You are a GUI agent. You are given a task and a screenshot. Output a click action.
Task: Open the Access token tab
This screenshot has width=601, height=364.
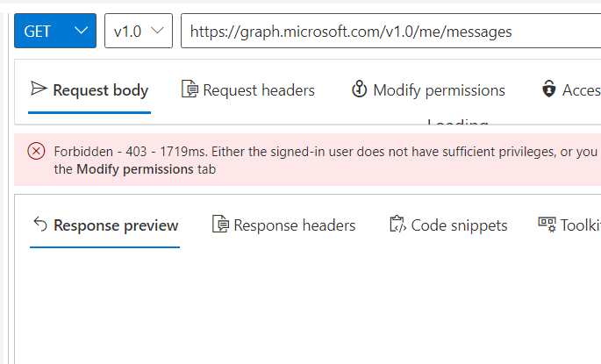coord(571,90)
